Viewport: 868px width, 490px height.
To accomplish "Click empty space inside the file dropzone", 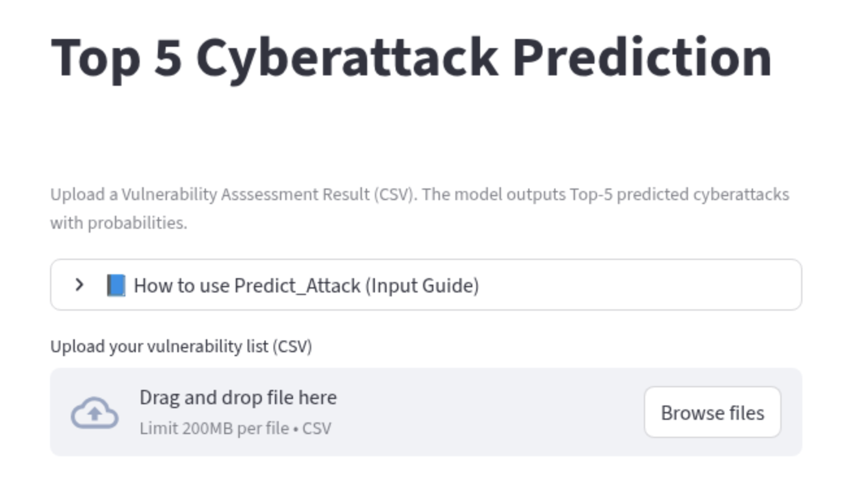I will tap(487, 413).
